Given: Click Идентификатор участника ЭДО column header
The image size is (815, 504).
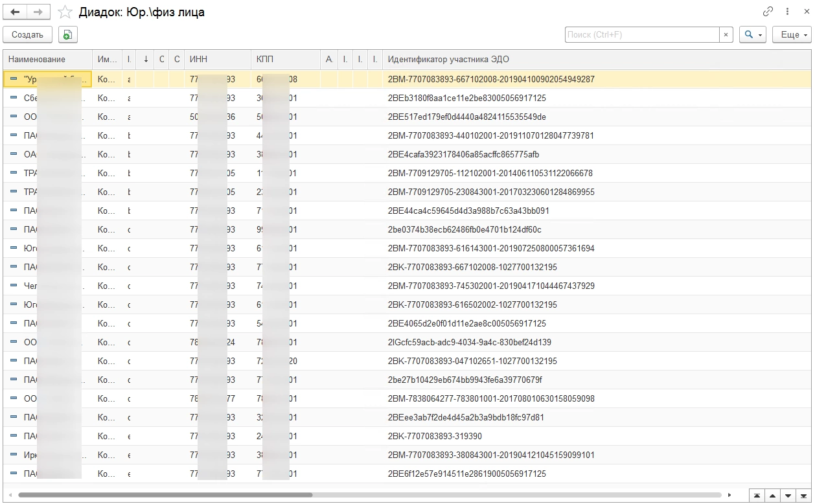Looking at the screenshot, I should tap(596, 60).
